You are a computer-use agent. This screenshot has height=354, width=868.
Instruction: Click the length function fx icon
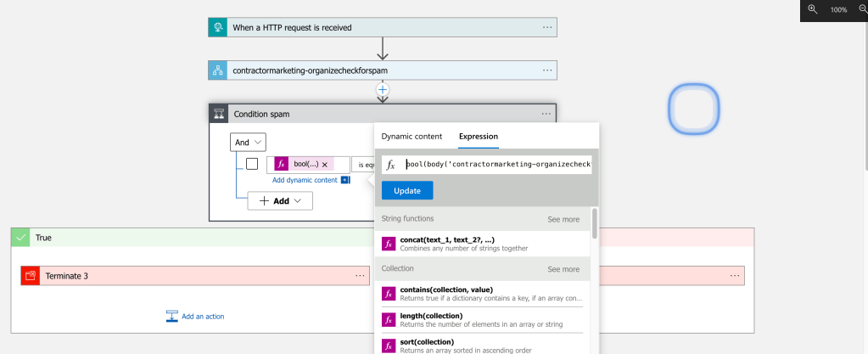[x=389, y=320]
